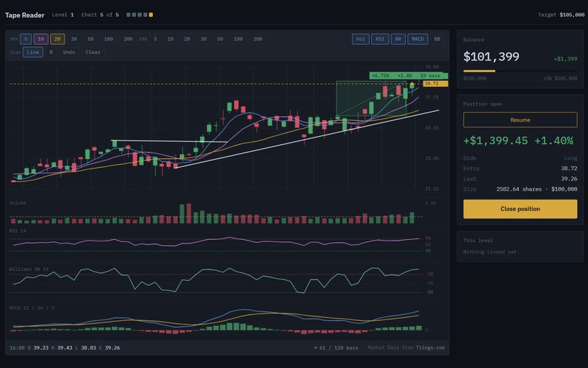Click the 2582.64 shares size value

pos(519,189)
